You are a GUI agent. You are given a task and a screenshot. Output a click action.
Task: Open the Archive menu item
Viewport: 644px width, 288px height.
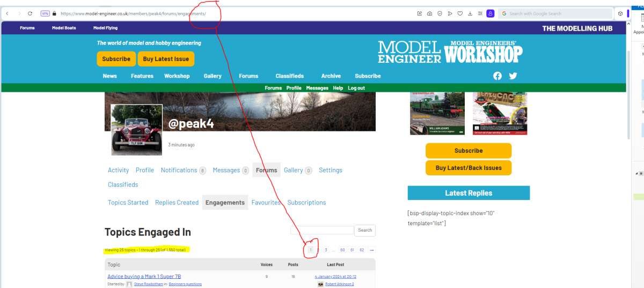331,76
